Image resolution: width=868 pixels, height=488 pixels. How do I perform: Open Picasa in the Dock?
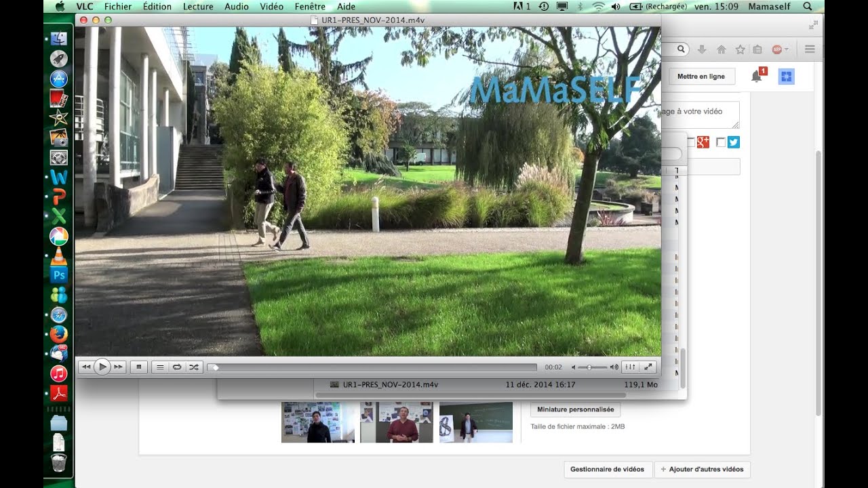[x=59, y=236]
